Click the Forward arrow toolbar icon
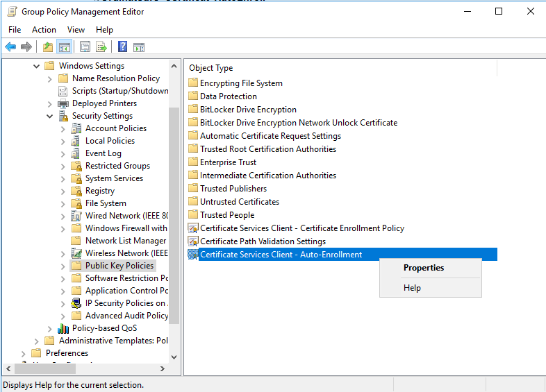 [x=26, y=46]
